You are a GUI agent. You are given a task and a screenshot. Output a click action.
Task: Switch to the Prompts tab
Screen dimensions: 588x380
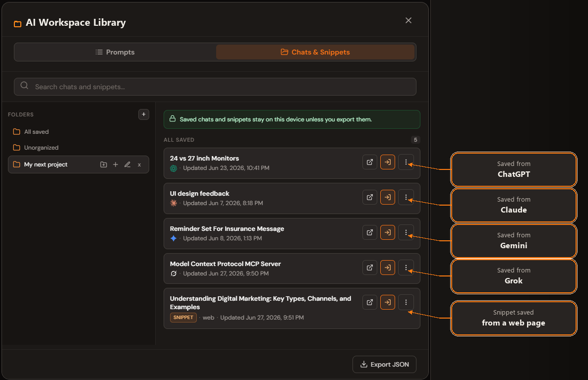(x=115, y=52)
